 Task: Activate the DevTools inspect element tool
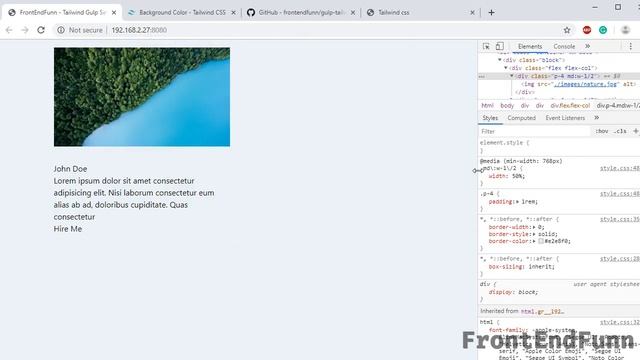pos(486,47)
